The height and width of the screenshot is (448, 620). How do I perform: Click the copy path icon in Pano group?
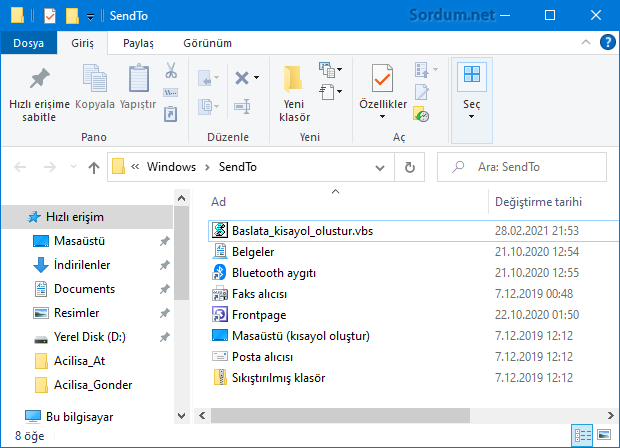[x=170, y=93]
